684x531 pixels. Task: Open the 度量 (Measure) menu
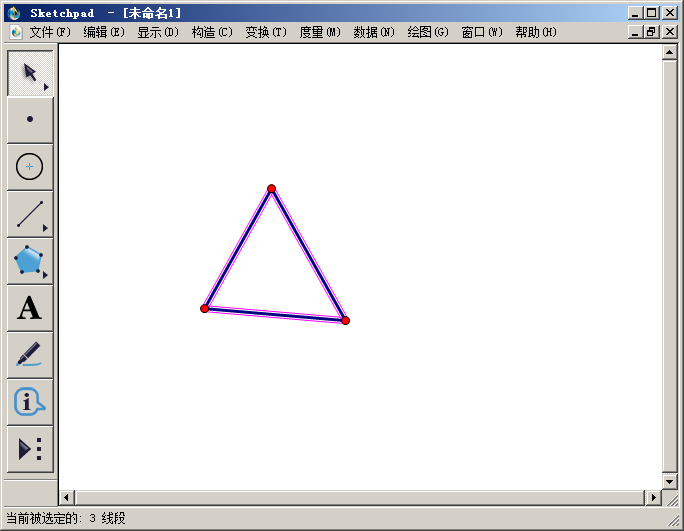click(x=320, y=32)
